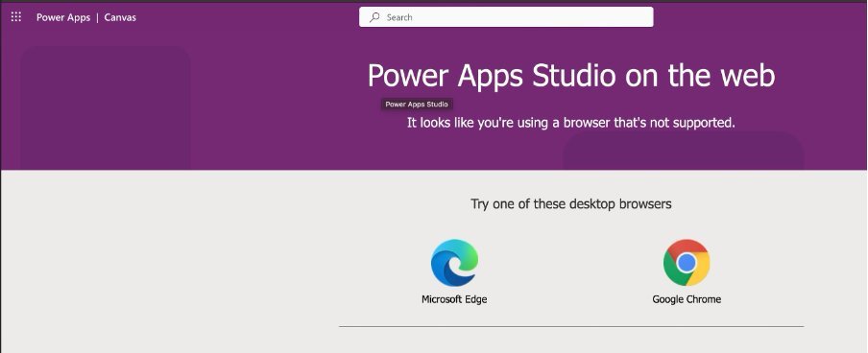The image size is (868, 353).
Task: Click Try one of these desktop browsers text
Action: 571,203
